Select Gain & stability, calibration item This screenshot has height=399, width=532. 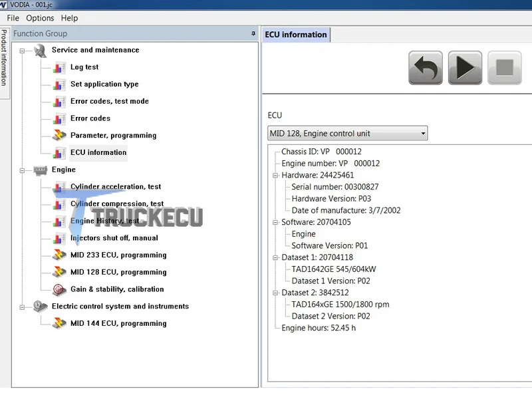(x=117, y=289)
